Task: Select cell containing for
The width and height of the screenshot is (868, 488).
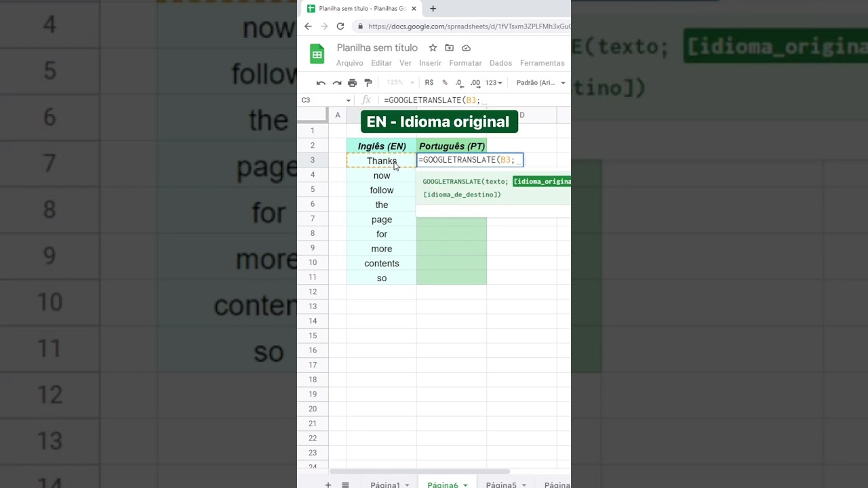Action: click(x=382, y=234)
